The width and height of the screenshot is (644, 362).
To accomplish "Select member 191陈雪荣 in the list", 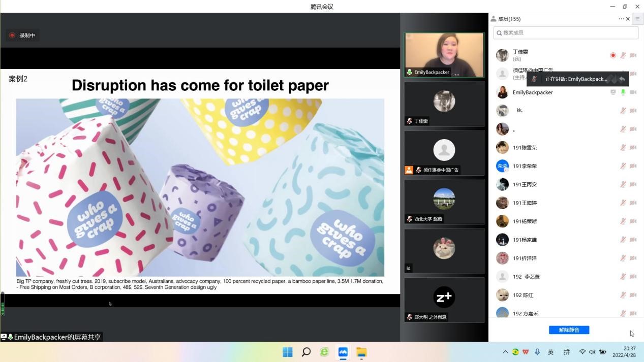I will point(566,148).
